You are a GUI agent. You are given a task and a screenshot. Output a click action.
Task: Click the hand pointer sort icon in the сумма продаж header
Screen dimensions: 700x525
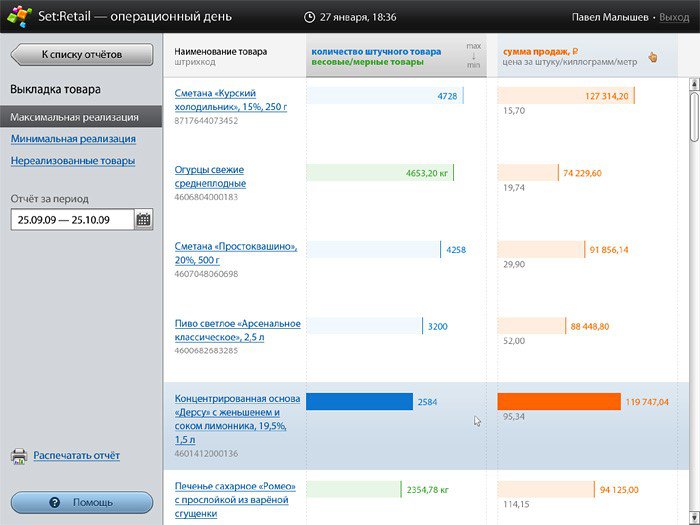[653, 57]
